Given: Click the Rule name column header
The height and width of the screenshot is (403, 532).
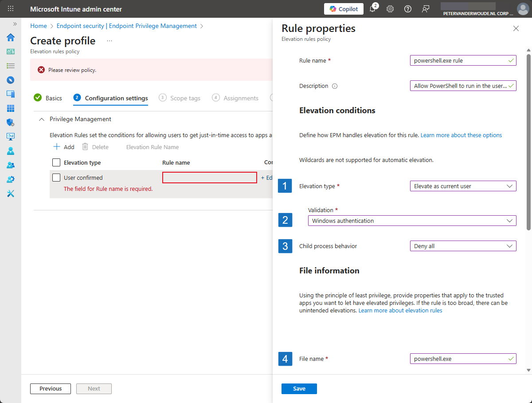Looking at the screenshot, I should coord(176,163).
